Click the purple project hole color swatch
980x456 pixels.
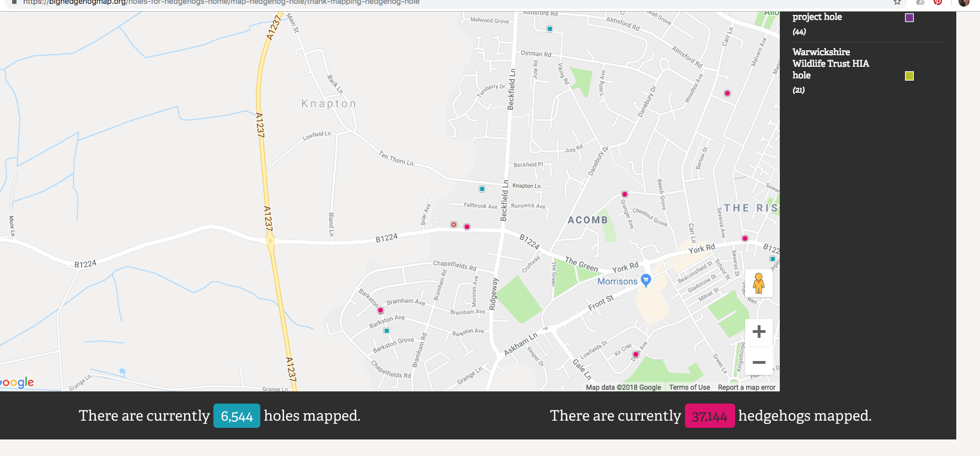point(909,17)
